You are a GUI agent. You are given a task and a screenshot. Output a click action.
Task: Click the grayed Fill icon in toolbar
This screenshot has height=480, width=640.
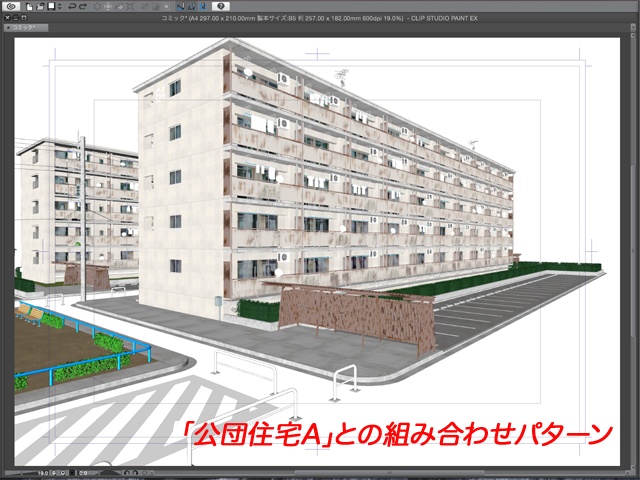tap(120, 6)
